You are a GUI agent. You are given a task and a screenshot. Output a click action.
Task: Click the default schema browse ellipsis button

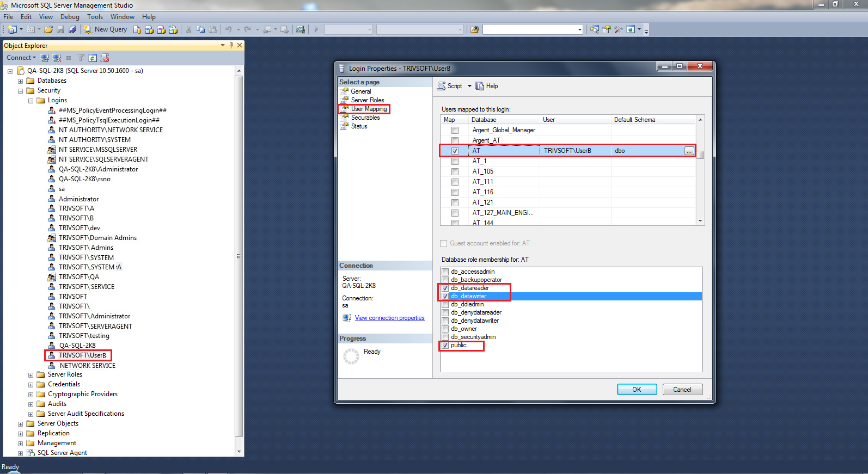click(689, 151)
